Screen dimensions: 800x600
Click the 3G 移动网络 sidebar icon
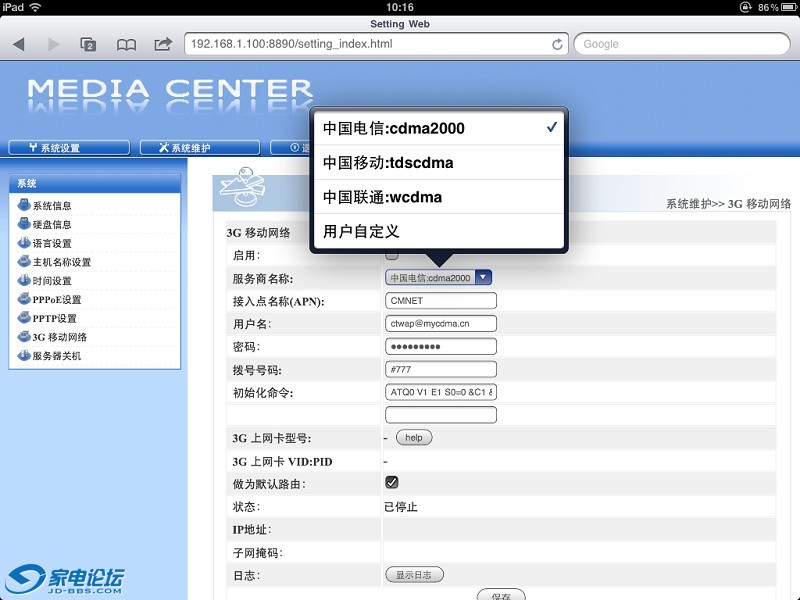pyautogui.click(x=24, y=336)
